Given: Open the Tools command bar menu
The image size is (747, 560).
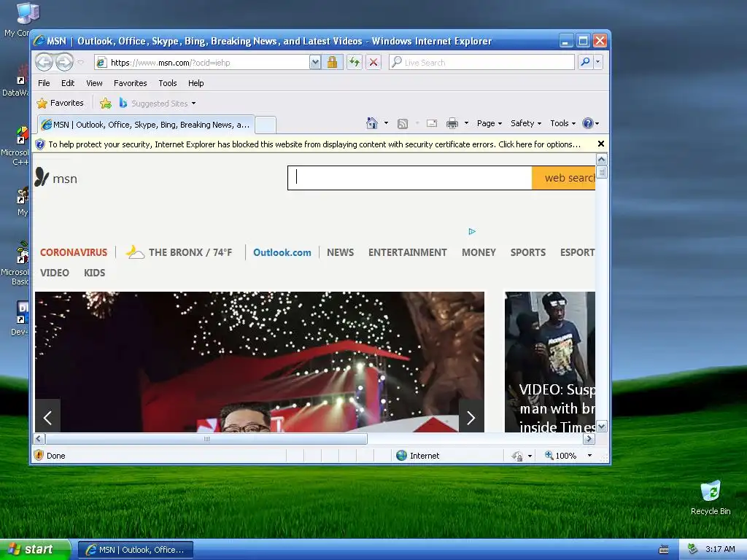Looking at the screenshot, I should [x=562, y=123].
